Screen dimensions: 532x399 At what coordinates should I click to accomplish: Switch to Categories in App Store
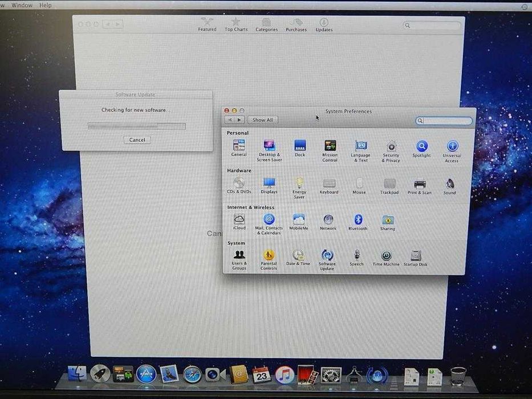point(266,25)
